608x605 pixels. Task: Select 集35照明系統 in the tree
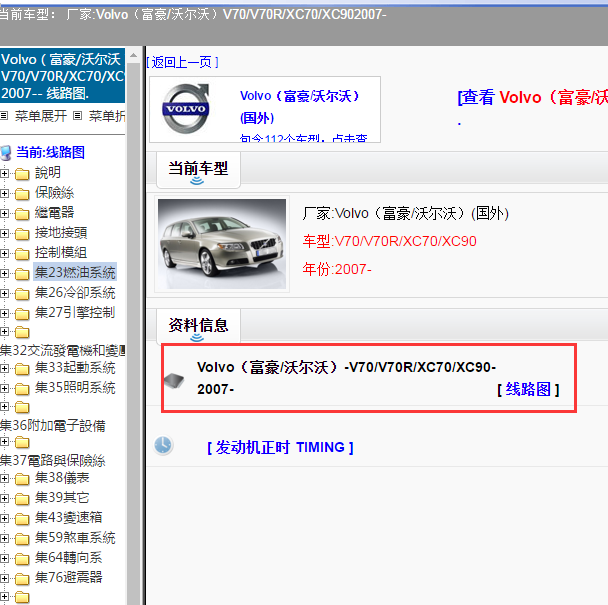tap(75, 387)
